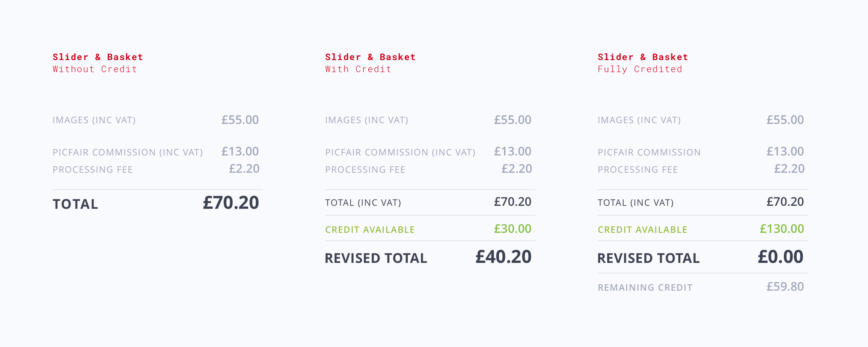
Task: Click the 'Without Credit' subtitle heading
Action: coord(95,69)
